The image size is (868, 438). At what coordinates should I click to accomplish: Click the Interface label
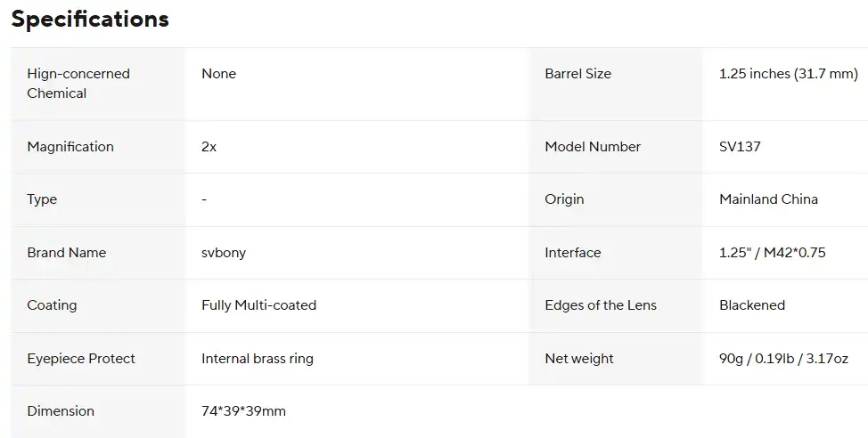click(572, 253)
